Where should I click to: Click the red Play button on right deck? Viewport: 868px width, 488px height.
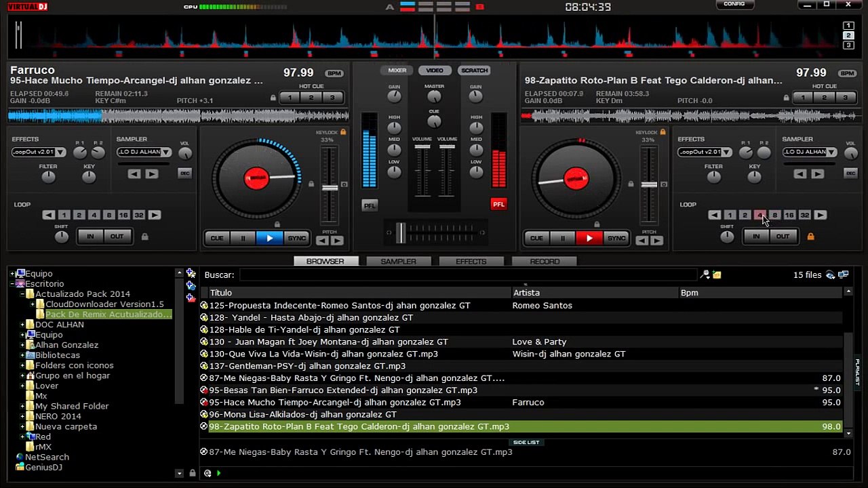[589, 239]
